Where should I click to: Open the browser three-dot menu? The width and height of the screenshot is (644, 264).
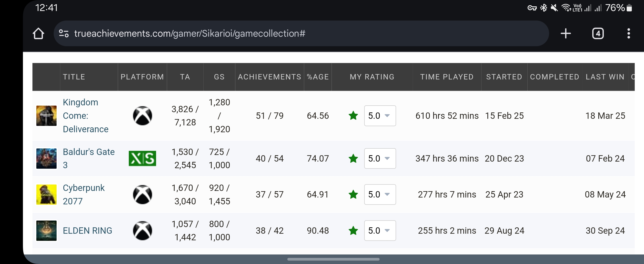[x=628, y=33]
